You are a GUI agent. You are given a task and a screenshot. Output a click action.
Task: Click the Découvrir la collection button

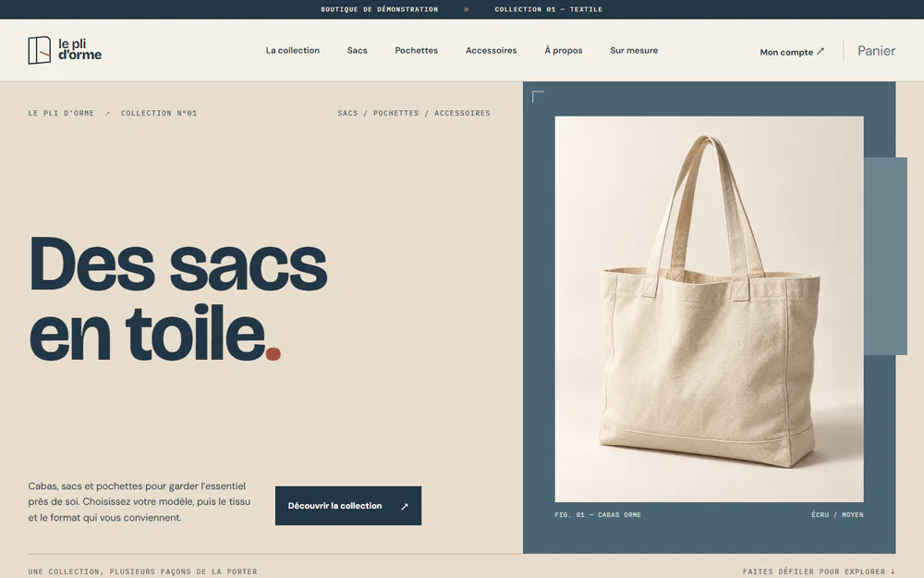point(348,506)
